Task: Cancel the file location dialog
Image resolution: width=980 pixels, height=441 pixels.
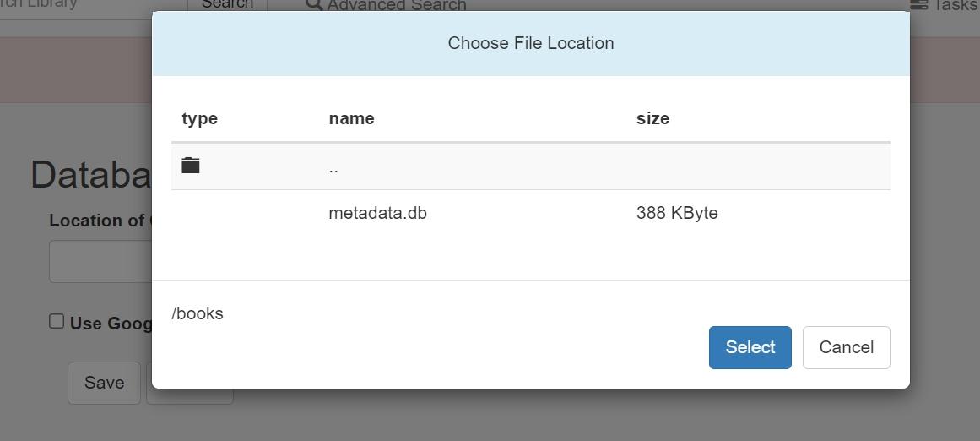Action: point(846,347)
